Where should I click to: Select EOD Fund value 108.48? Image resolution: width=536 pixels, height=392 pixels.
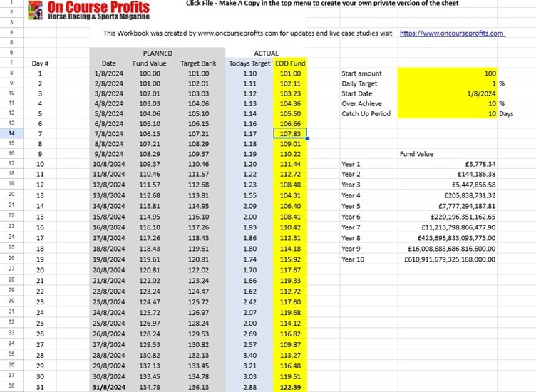290,185
